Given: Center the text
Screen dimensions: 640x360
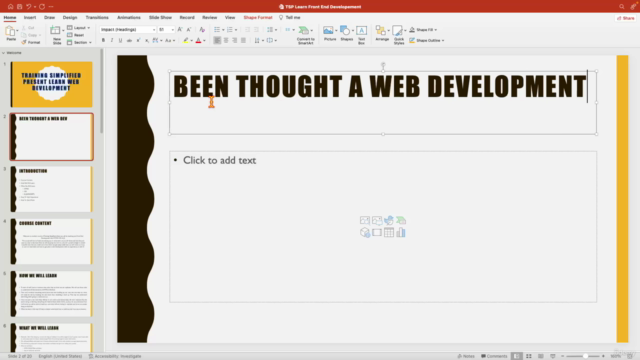Looking at the screenshot, I should [226, 40].
